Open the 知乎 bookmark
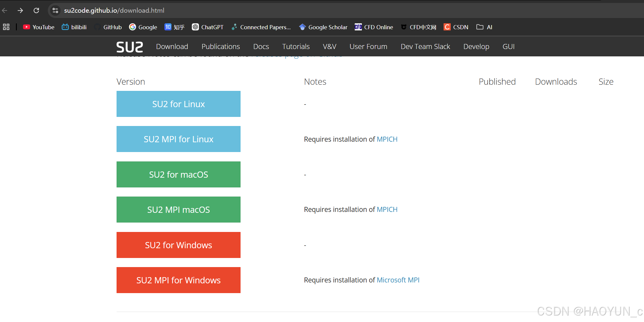 coord(174,27)
